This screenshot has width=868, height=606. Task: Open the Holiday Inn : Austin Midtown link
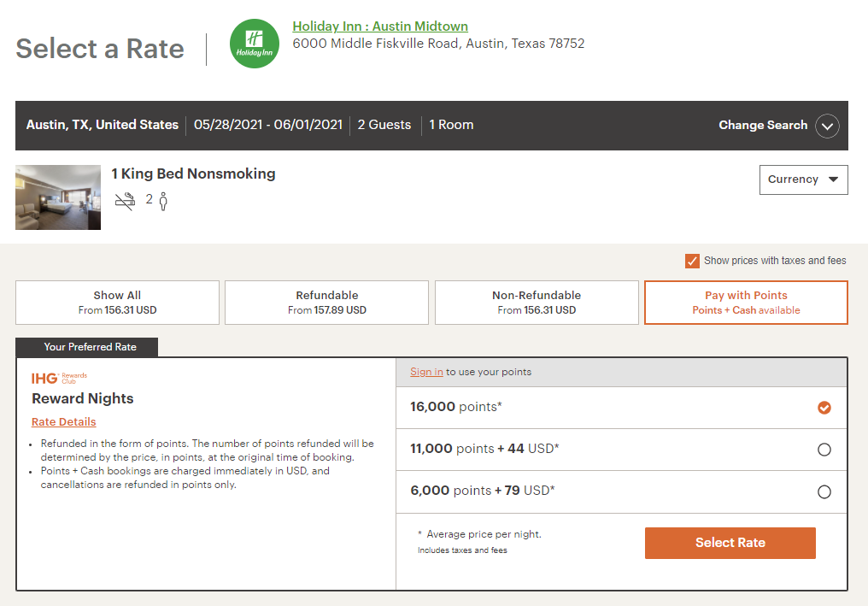click(x=380, y=26)
